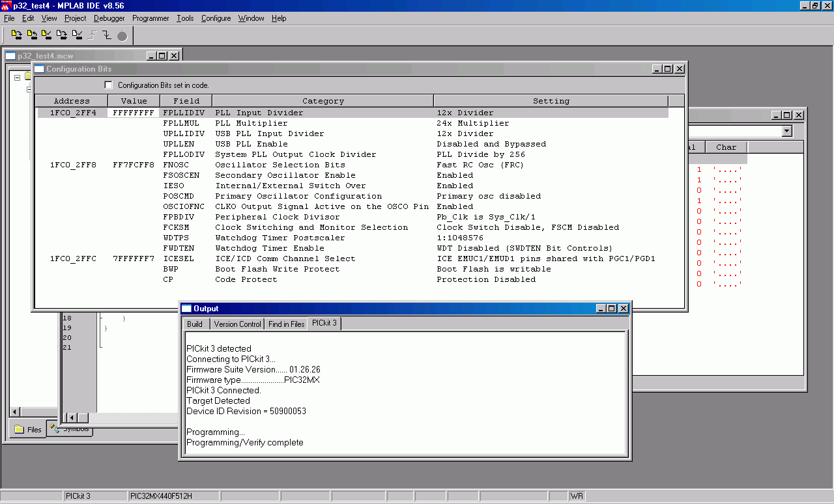This screenshot has height=504, width=834.
Task: Select the FPLLIDIV PLL Input Divider row
Action: 352,113
